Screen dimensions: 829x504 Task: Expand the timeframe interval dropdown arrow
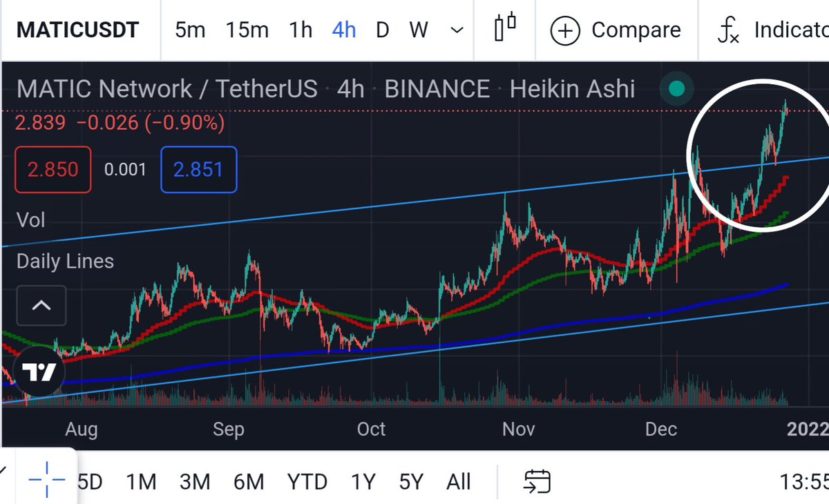[x=457, y=30]
